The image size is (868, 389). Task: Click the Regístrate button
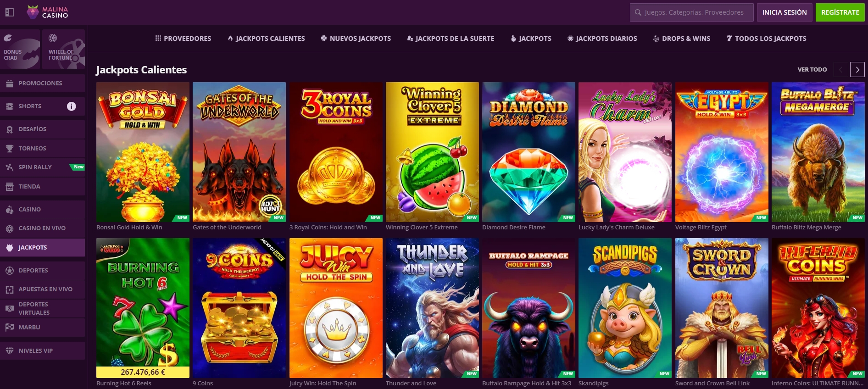coord(840,12)
